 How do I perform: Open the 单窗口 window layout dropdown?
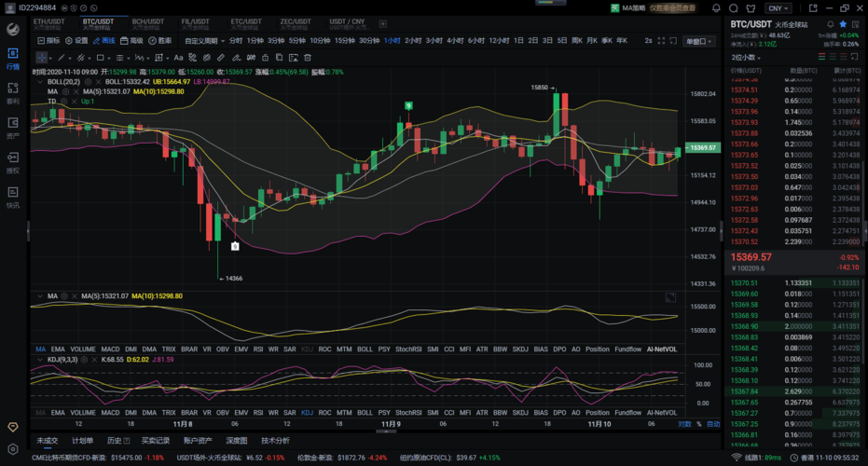(x=699, y=42)
